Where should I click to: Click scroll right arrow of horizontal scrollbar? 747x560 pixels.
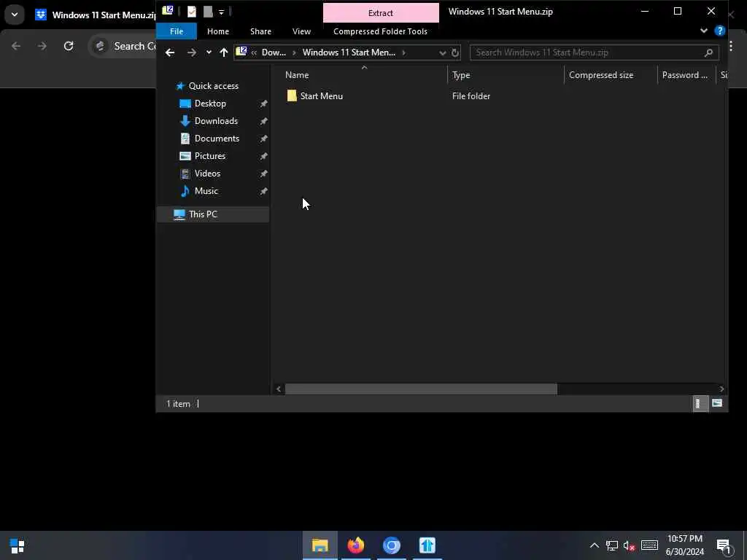[x=721, y=389]
